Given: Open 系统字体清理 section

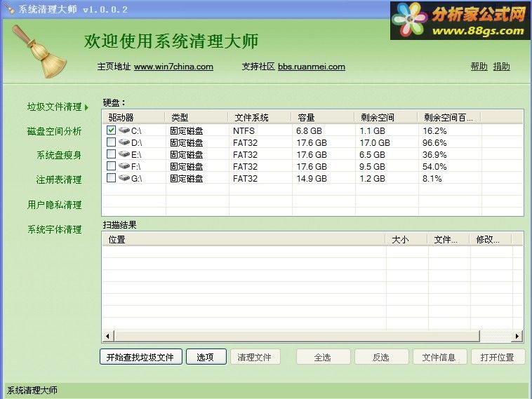Looking at the screenshot, I should (x=54, y=229).
